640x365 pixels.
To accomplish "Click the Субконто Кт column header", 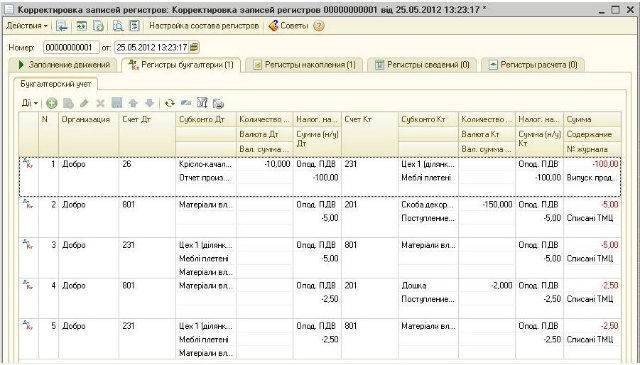I will tap(428, 120).
